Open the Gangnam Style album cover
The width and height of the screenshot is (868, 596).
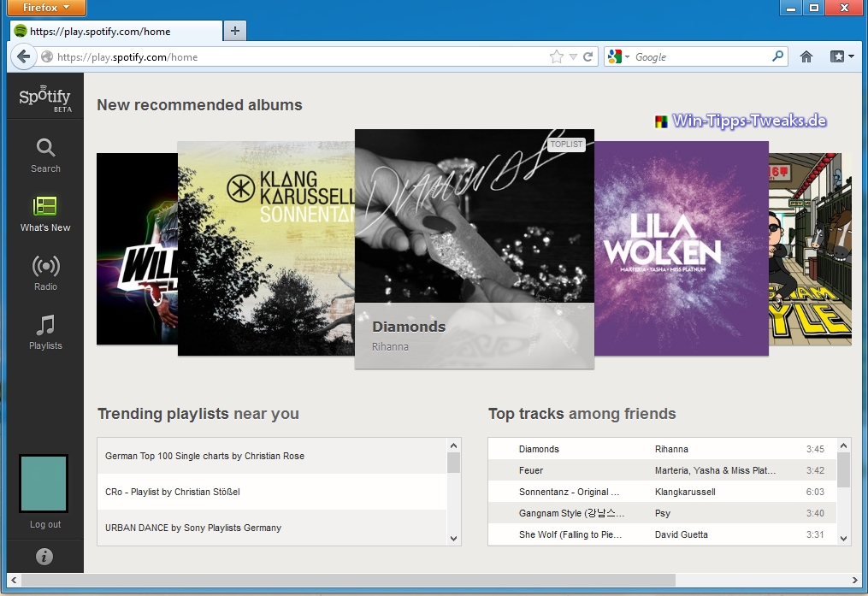[810, 249]
